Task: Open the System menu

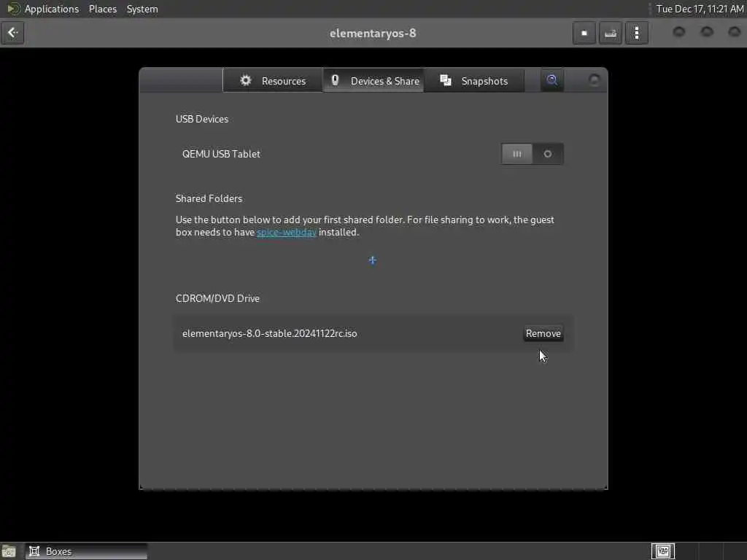Action: [x=142, y=9]
